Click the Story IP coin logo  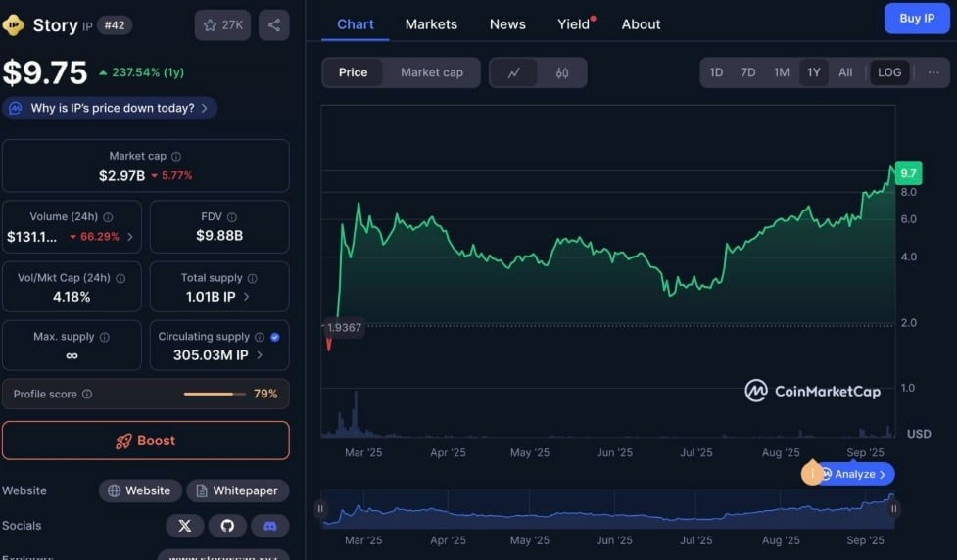[13, 25]
